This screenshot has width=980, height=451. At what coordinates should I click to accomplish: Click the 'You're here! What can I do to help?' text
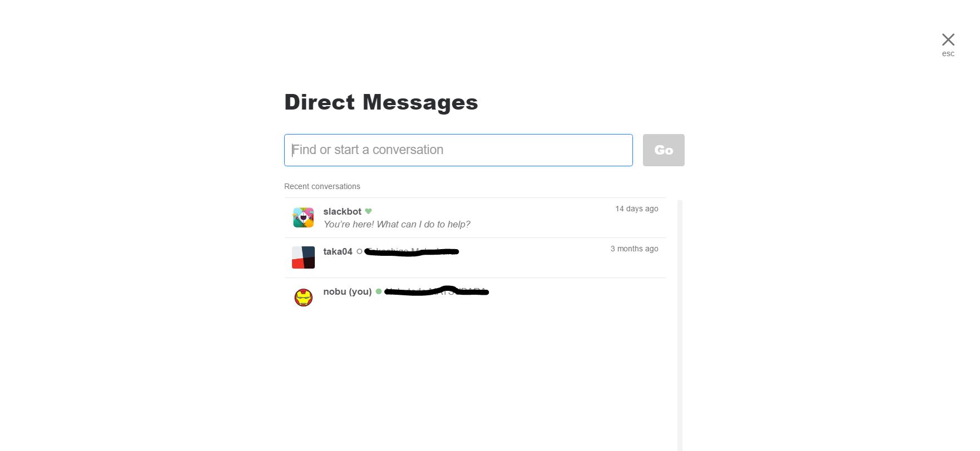(397, 224)
